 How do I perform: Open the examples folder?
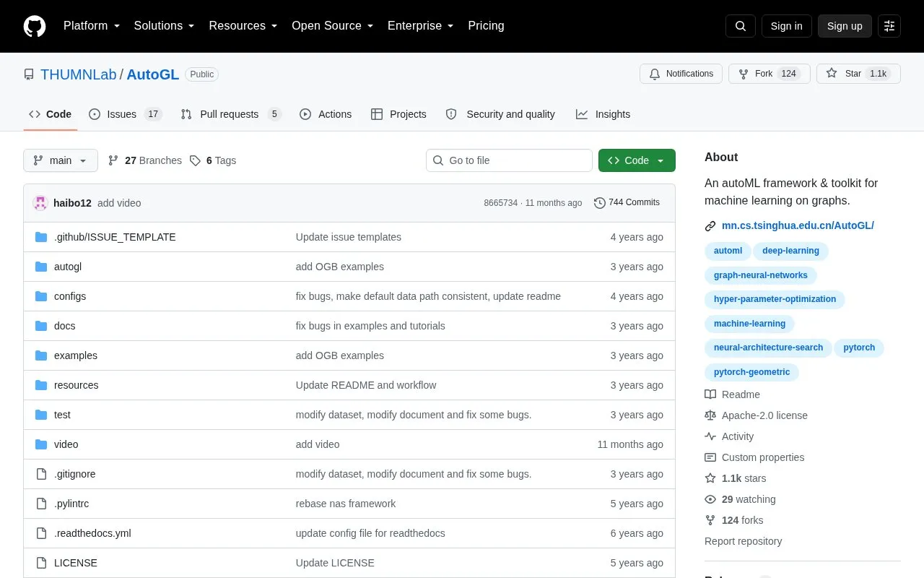pos(76,355)
